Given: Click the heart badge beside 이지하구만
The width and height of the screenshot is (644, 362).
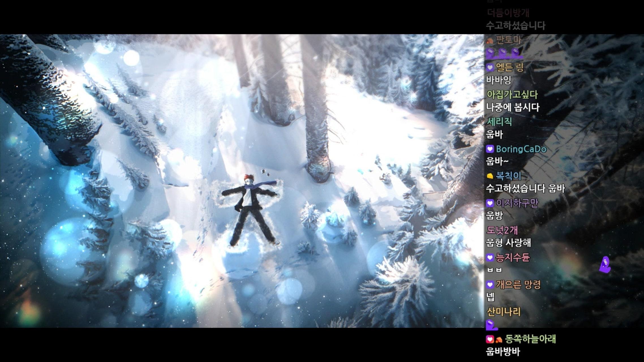Looking at the screenshot, I should click(x=490, y=203).
